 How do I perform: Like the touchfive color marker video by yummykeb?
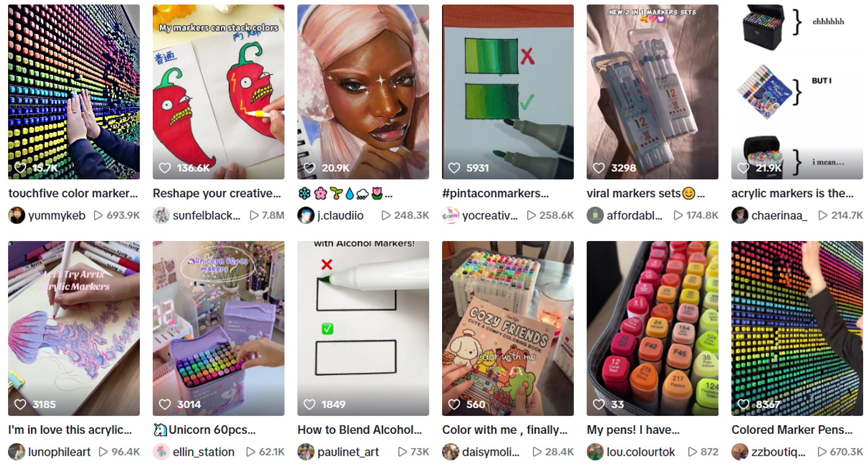pos(20,168)
